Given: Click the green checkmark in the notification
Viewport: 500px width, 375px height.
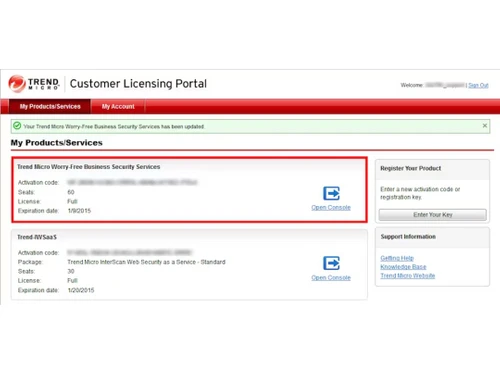Looking at the screenshot, I should [x=17, y=126].
